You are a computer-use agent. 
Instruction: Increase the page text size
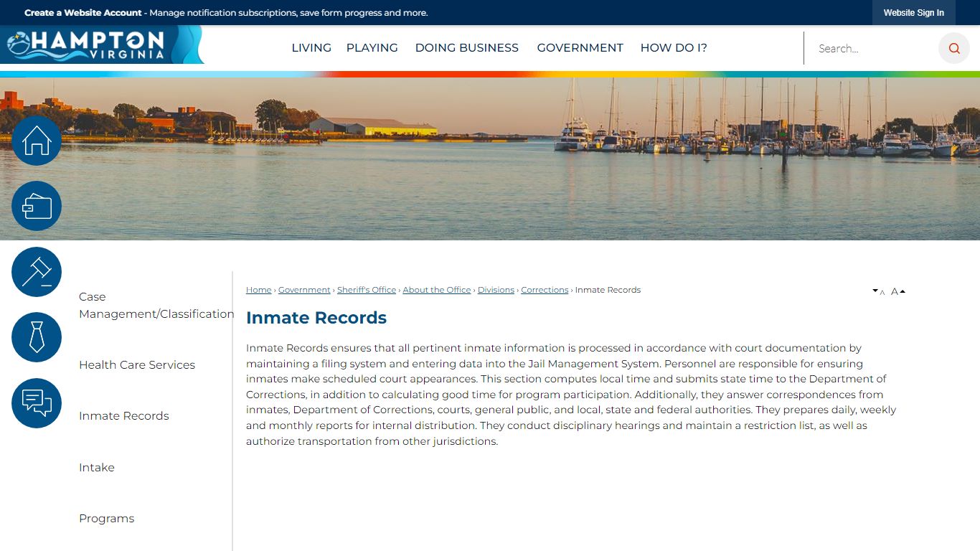click(x=897, y=290)
